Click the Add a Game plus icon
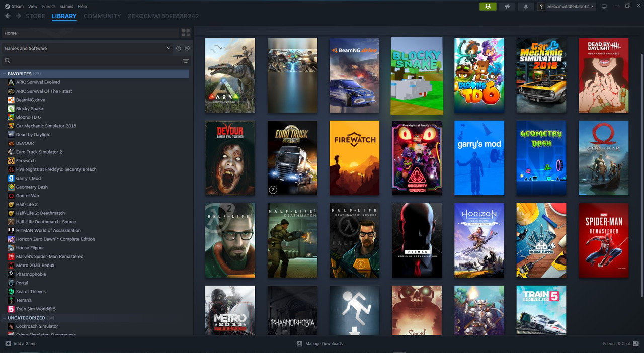 tap(8, 344)
